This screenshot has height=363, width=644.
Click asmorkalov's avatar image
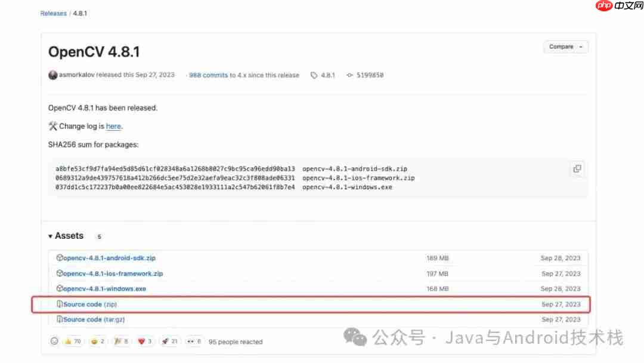[52, 75]
